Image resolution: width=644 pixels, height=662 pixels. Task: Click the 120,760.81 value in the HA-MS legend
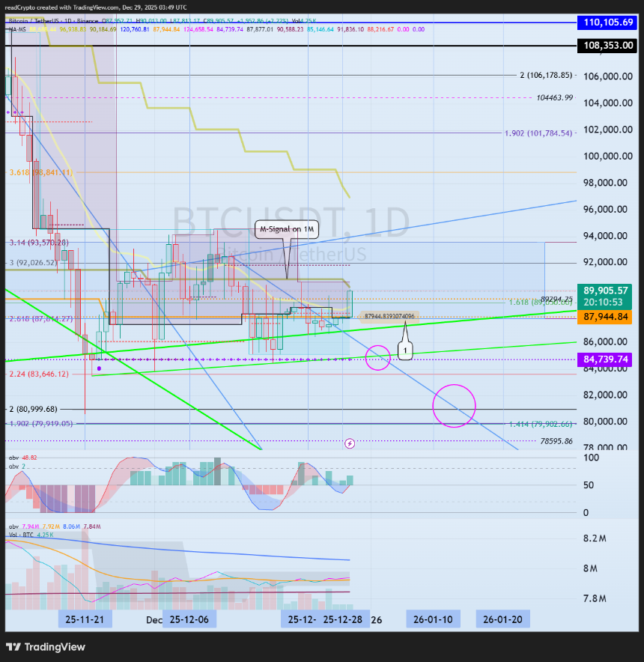tap(135, 29)
